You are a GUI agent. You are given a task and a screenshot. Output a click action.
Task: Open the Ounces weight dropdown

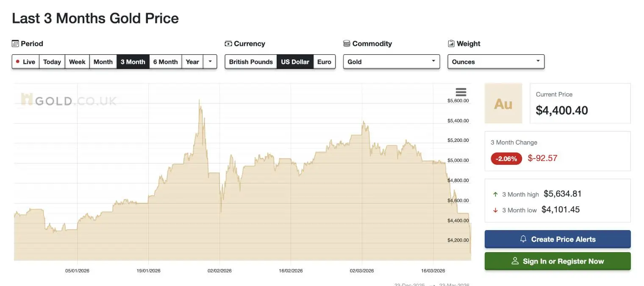click(x=495, y=61)
